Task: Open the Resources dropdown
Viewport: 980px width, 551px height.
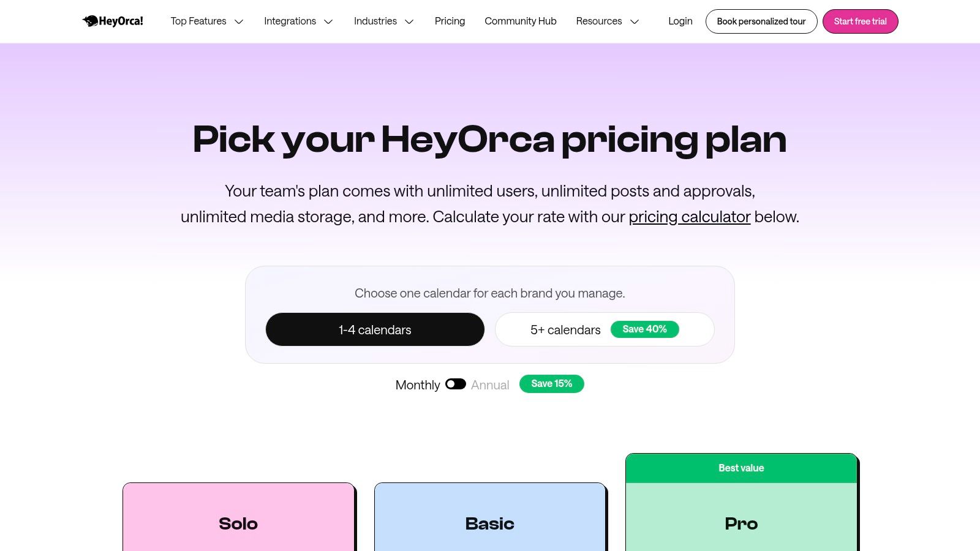Action: pos(599,21)
